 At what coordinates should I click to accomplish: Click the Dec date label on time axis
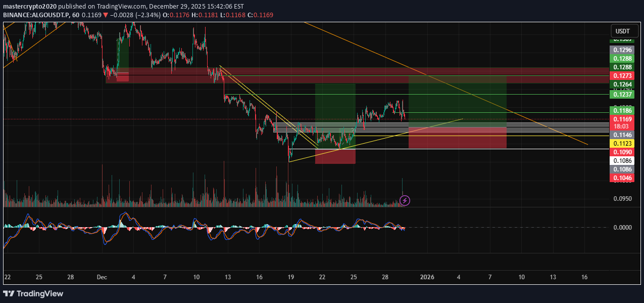click(102, 277)
